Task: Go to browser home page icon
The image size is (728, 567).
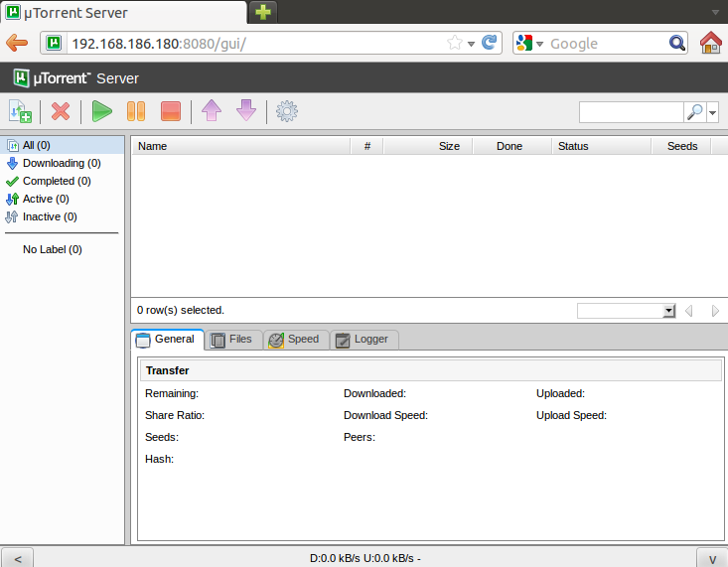Action: coord(711,43)
